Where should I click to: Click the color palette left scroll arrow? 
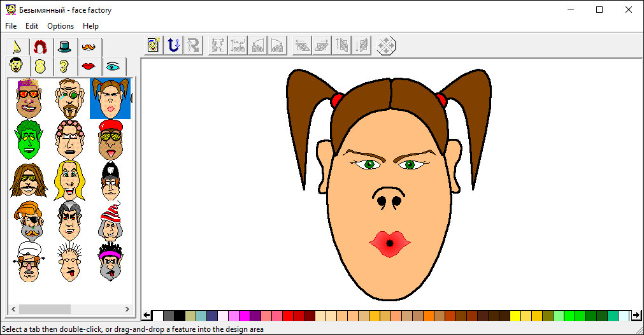(147, 315)
